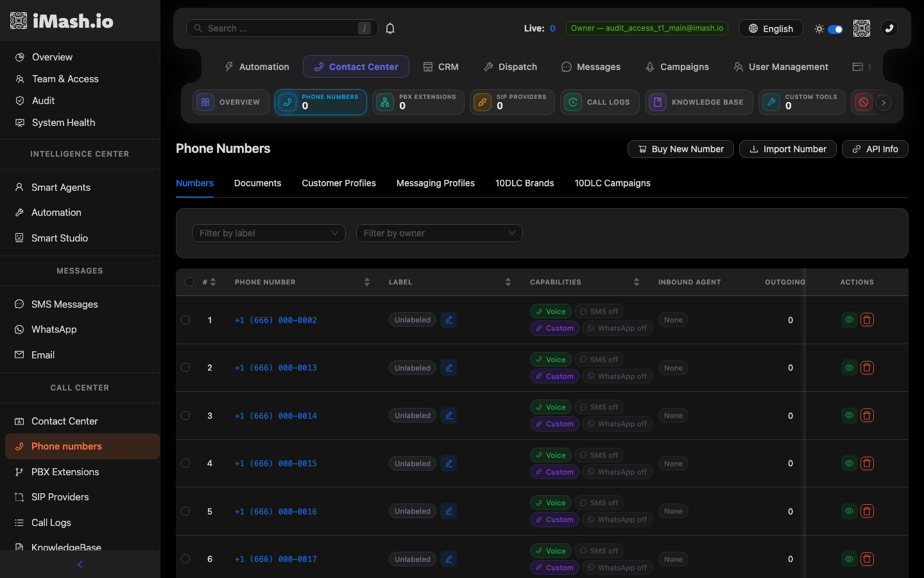Switch to the 10DLC Brands tab
Viewport: 924px width, 578px height.
click(524, 183)
